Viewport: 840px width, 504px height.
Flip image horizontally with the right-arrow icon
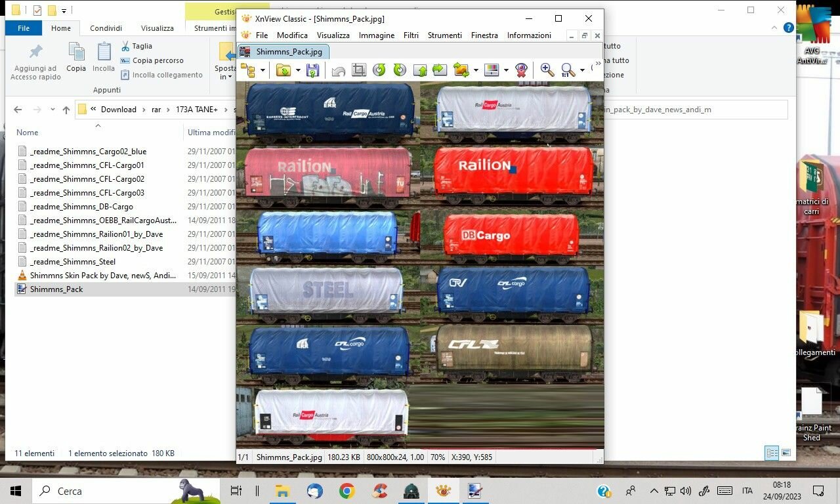(x=440, y=70)
